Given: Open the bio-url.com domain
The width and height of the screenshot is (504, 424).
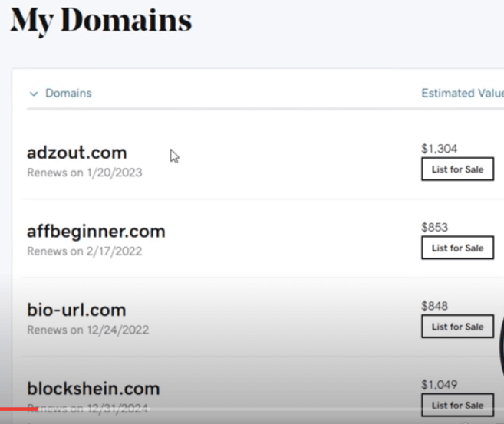Looking at the screenshot, I should 76,311.
